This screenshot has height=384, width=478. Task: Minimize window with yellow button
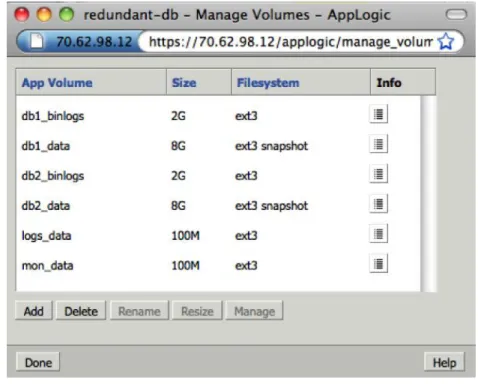pos(44,15)
